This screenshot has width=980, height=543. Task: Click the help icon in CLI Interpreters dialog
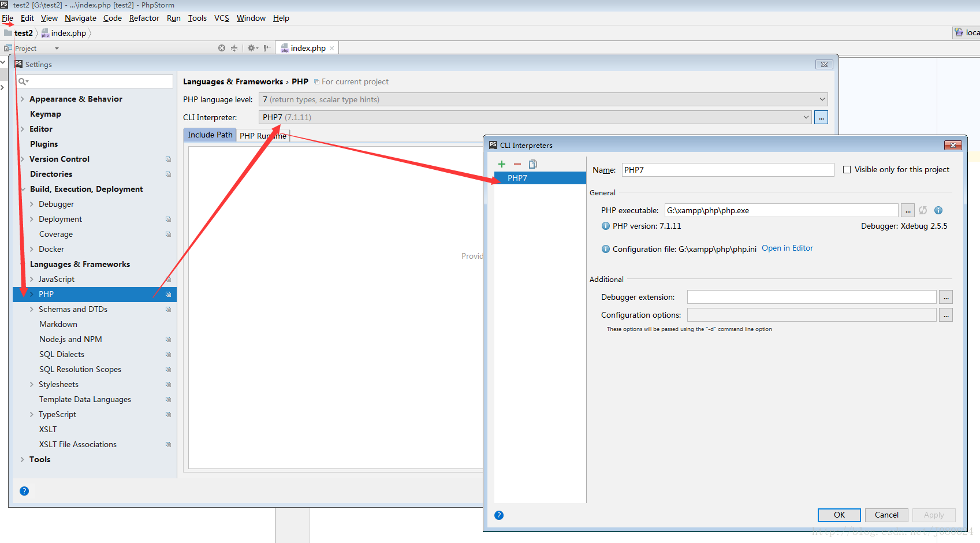499,515
